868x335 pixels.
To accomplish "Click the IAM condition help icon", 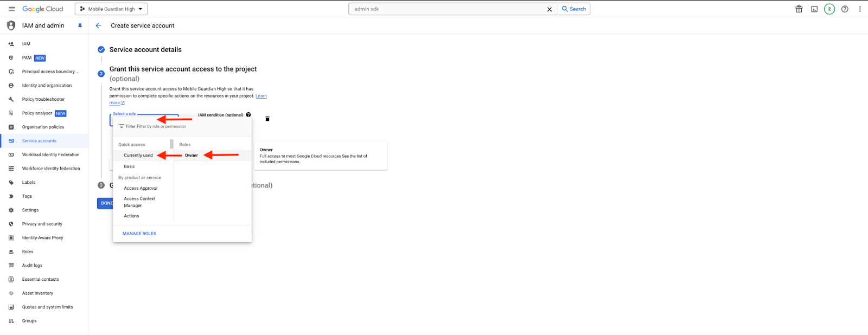I will coord(248,115).
